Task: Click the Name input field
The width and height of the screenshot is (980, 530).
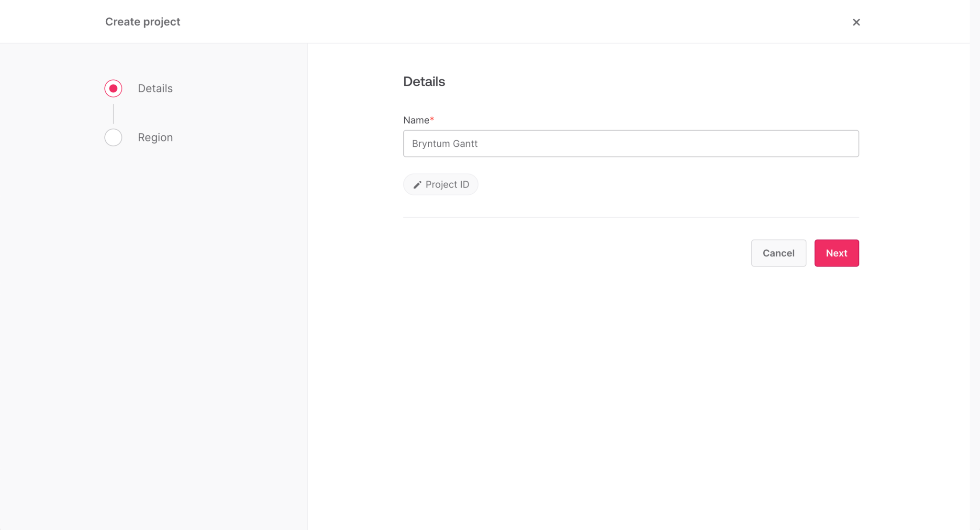Action: (631, 144)
